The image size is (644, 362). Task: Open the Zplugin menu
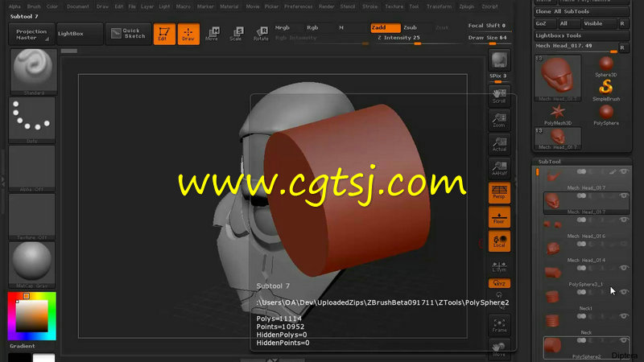[x=467, y=6]
